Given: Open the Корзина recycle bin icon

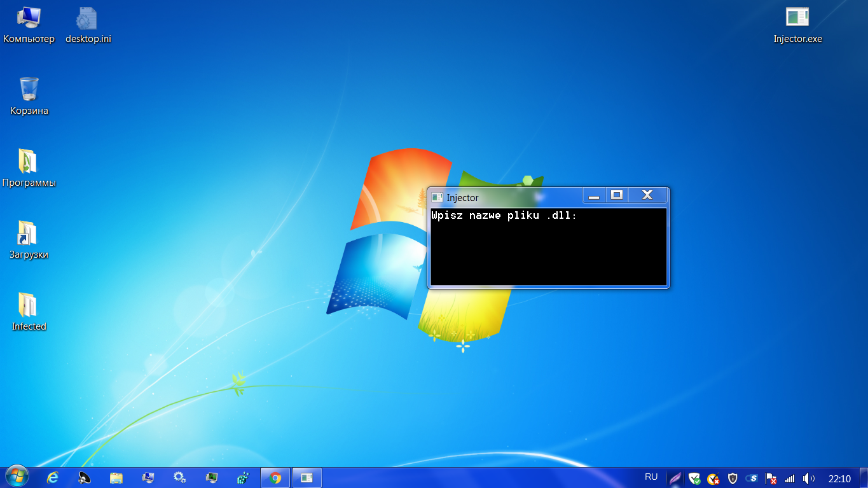Looking at the screenshot, I should tap(29, 97).
